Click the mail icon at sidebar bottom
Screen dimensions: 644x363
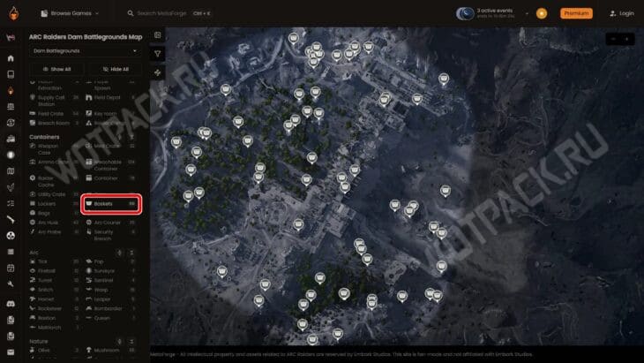point(11,352)
